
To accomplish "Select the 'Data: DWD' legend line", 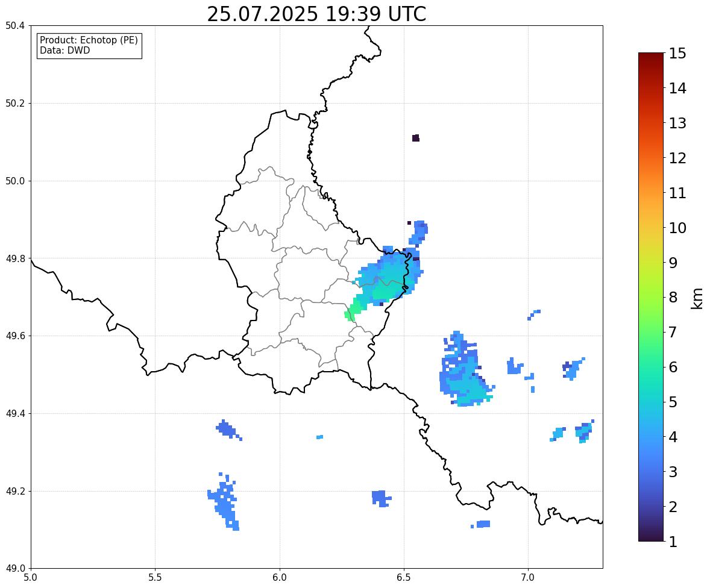I will (x=64, y=50).
